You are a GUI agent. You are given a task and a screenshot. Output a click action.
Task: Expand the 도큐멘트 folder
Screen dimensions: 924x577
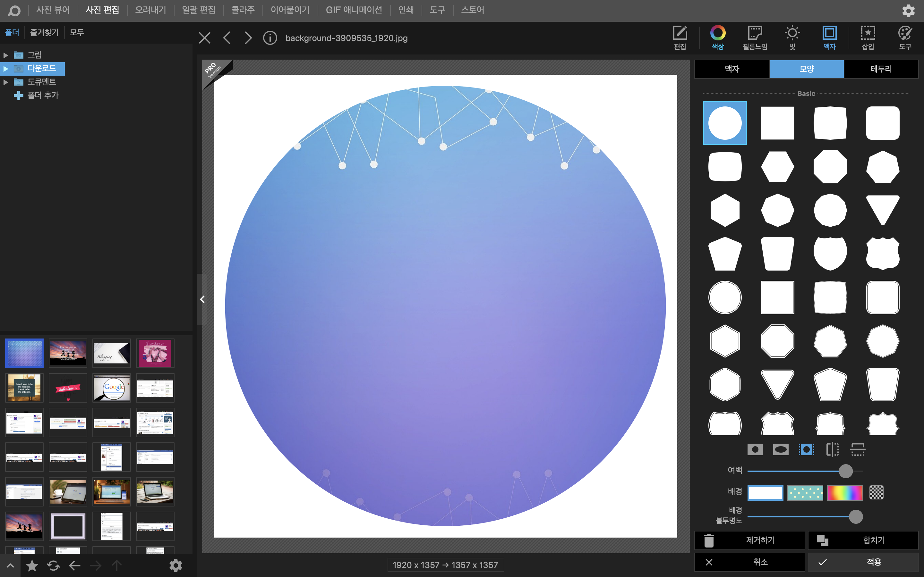[x=6, y=82]
